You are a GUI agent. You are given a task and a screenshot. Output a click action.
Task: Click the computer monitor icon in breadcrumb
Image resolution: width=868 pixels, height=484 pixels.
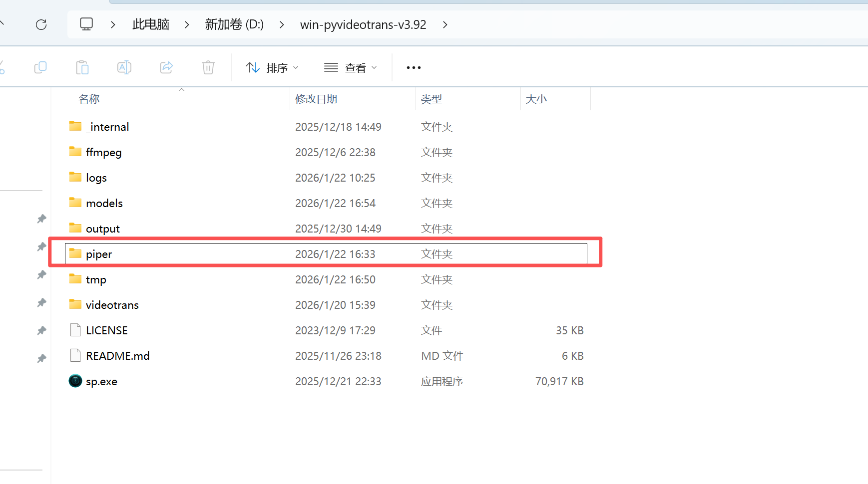click(x=86, y=24)
